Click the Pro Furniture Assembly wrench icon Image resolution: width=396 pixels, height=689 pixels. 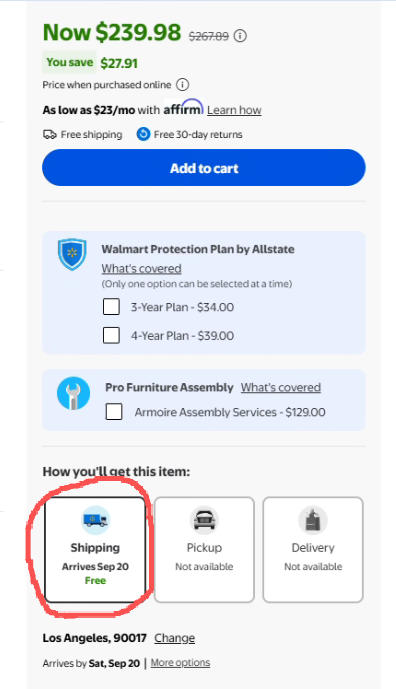click(x=73, y=393)
